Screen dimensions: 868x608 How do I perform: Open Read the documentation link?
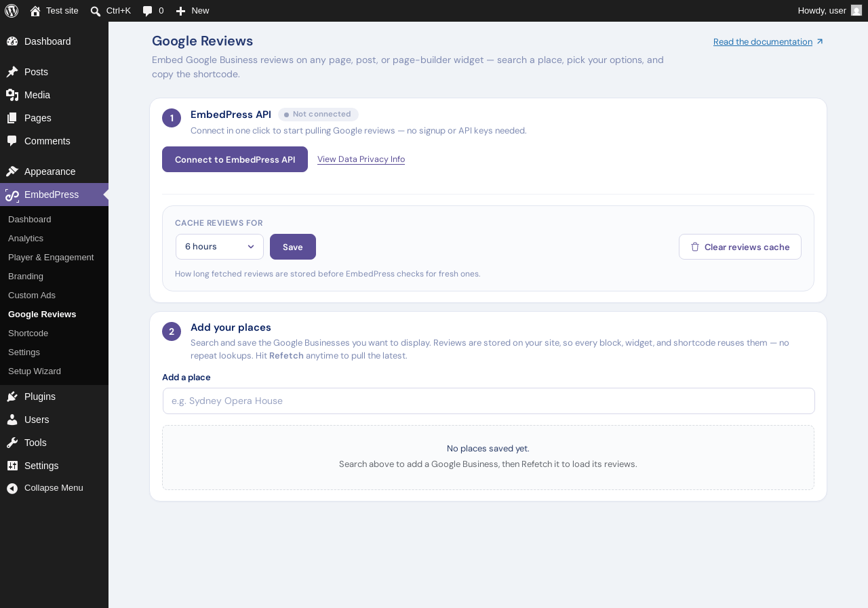pos(763,41)
